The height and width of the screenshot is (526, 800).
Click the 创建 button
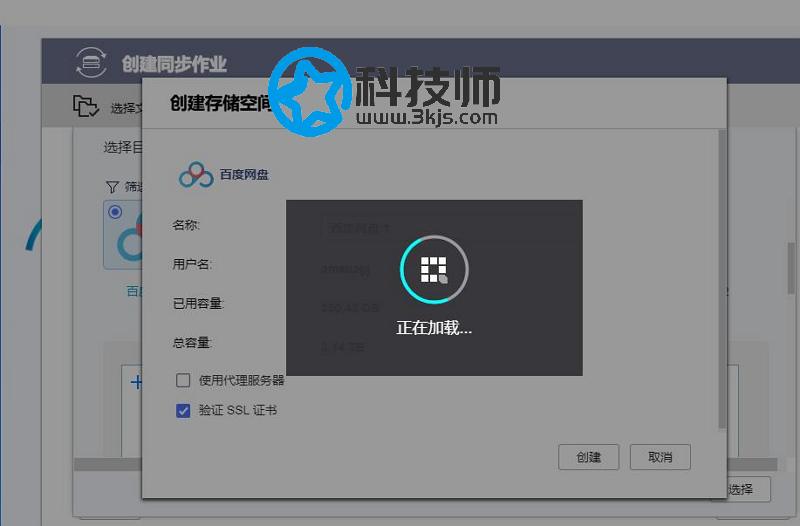tap(588, 457)
